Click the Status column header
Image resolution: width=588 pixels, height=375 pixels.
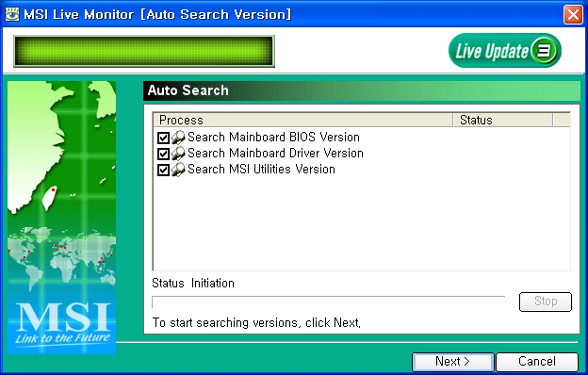click(503, 120)
